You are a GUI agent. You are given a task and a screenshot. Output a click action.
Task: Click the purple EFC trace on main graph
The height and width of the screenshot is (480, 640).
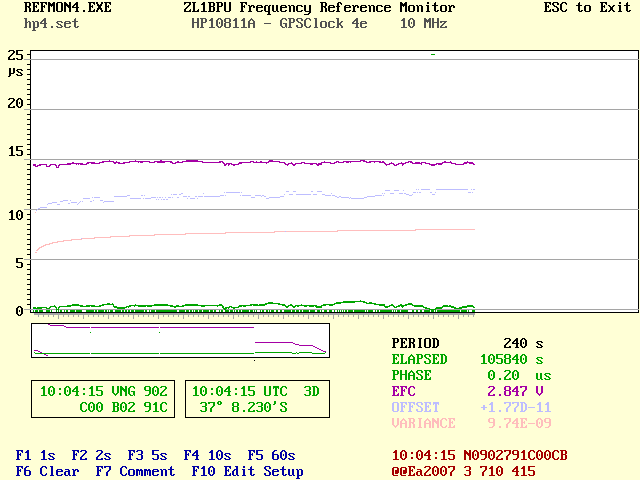click(253, 162)
